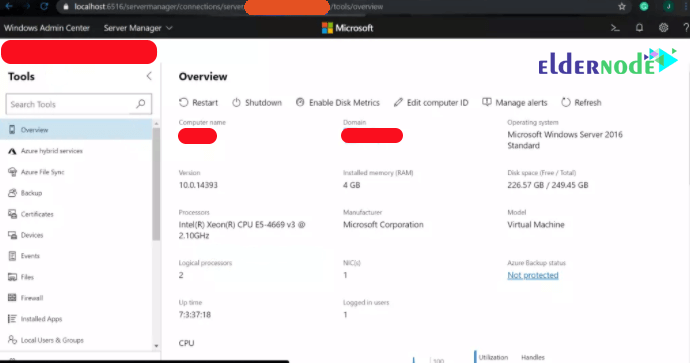Click the CPU section heading
690x363 pixels.
(x=186, y=343)
